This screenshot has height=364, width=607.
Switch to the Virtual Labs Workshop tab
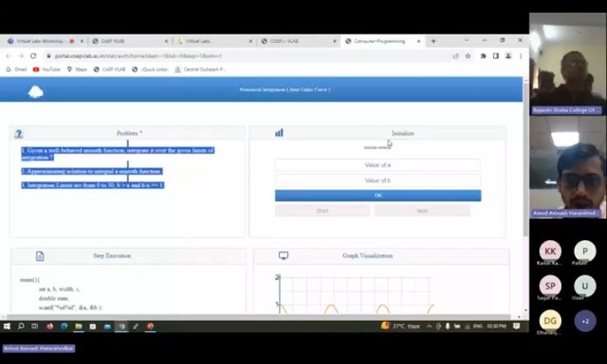(40, 40)
